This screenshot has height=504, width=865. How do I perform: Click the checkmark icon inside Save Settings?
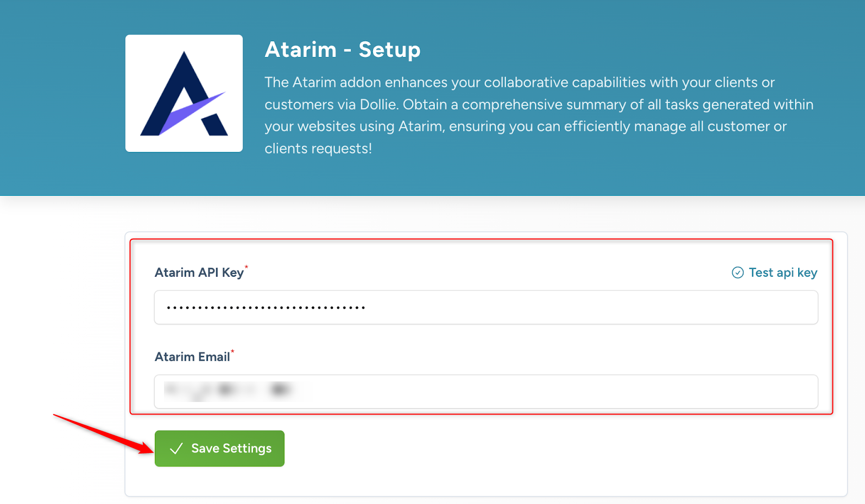(176, 449)
